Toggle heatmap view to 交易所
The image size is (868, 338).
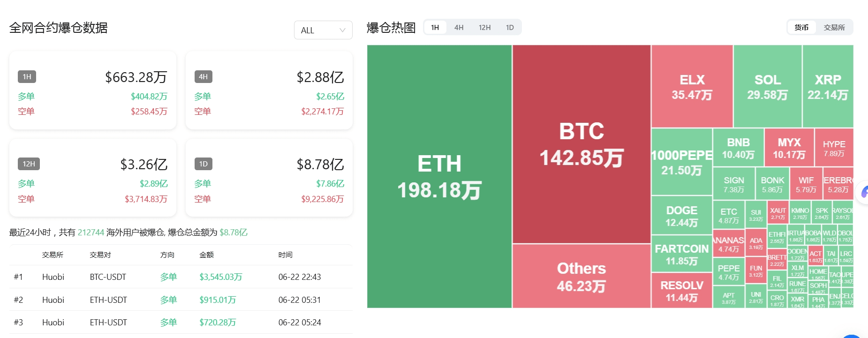coord(834,28)
